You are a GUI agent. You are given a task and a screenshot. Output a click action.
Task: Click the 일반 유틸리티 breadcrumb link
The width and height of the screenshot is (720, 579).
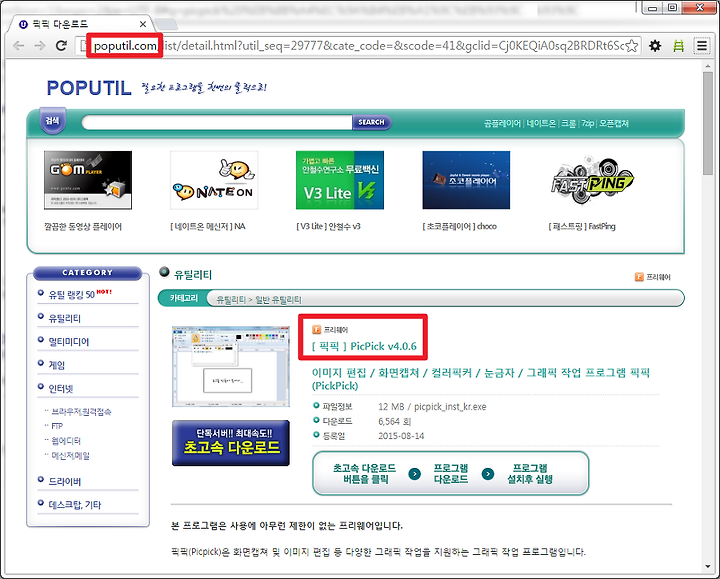pyautogui.click(x=278, y=300)
